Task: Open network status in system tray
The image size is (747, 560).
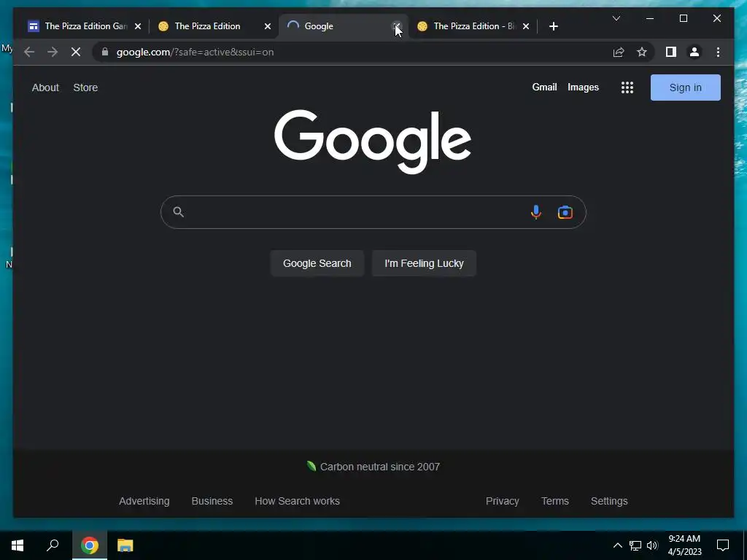Action: click(635, 545)
